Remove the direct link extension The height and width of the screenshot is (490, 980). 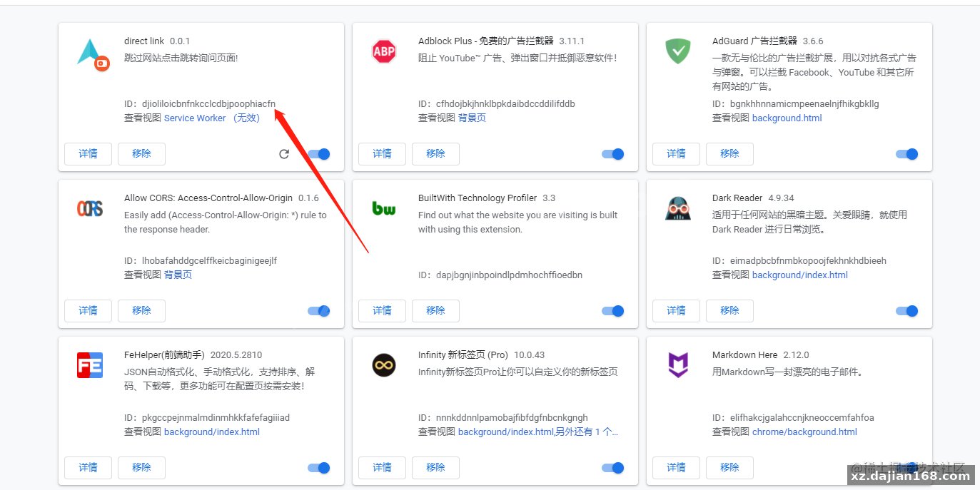coord(141,154)
